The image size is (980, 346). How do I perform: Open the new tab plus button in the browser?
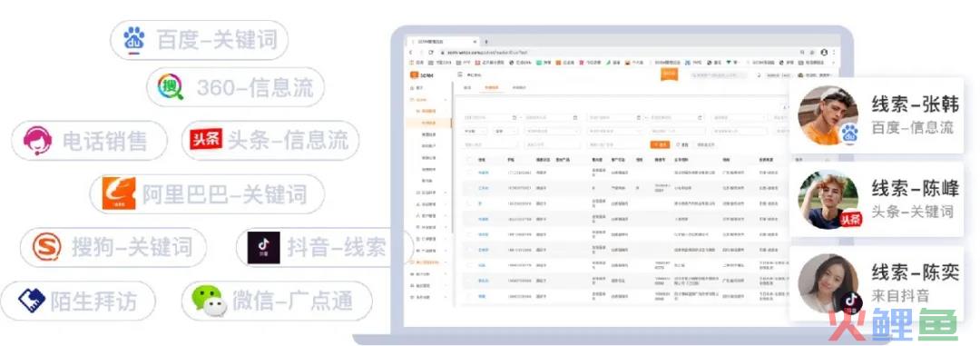coord(486,41)
